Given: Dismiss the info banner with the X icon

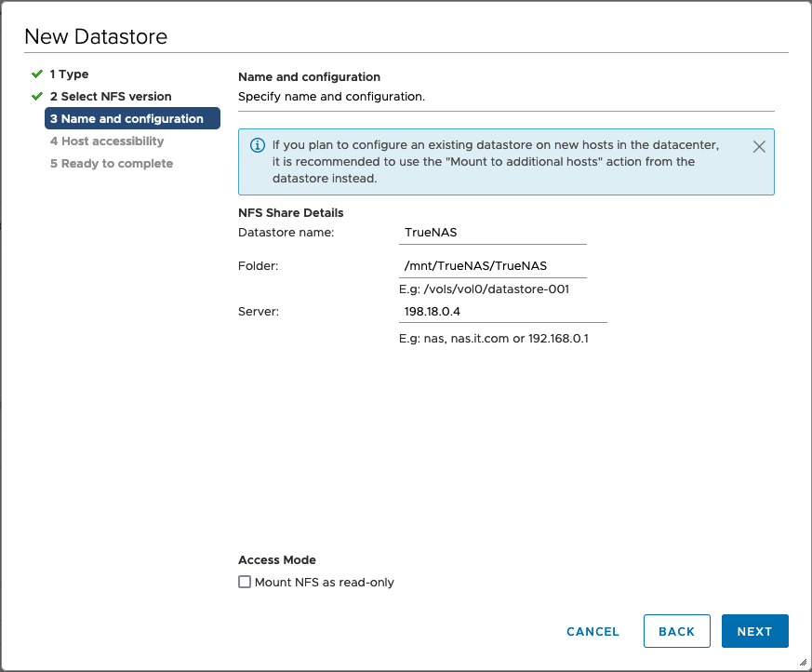Looking at the screenshot, I should coord(759,146).
